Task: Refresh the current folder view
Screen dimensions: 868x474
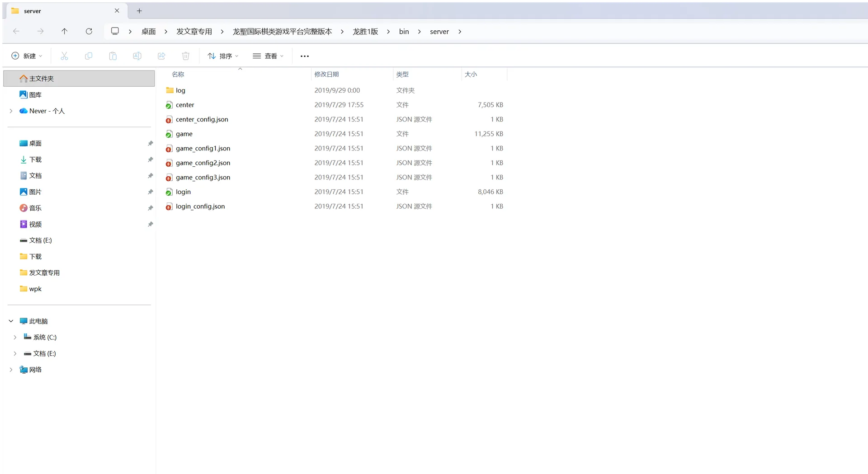Action: click(89, 31)
